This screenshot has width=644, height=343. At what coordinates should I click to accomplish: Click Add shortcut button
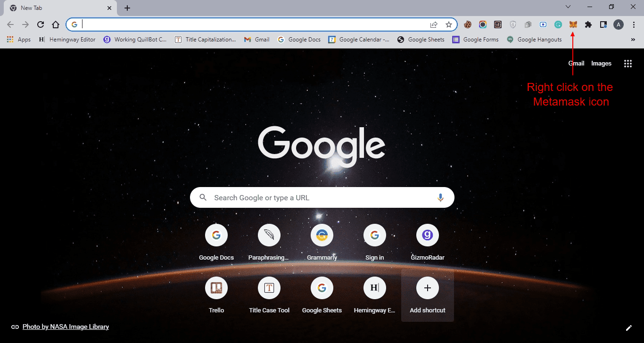click(428, 295)
